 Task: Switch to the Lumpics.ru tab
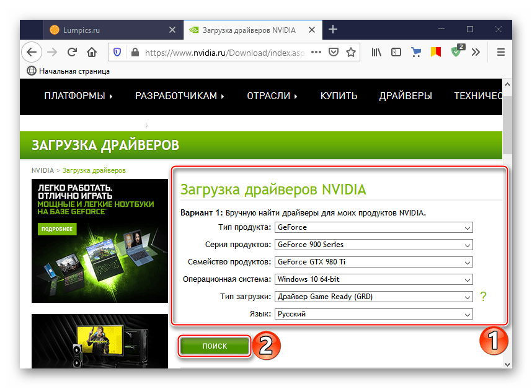point(113,30)
